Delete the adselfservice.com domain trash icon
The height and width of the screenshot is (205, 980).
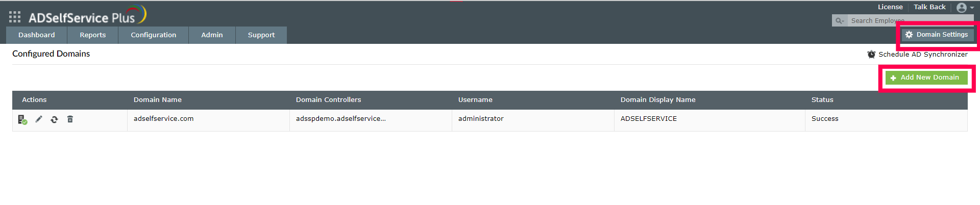[70, 119]
